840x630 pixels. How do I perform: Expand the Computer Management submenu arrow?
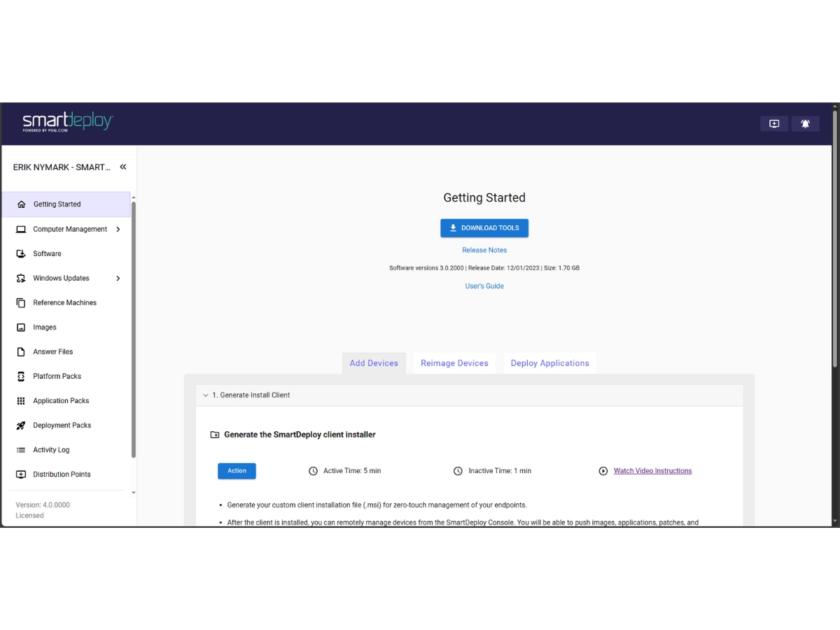coord(118,229)
